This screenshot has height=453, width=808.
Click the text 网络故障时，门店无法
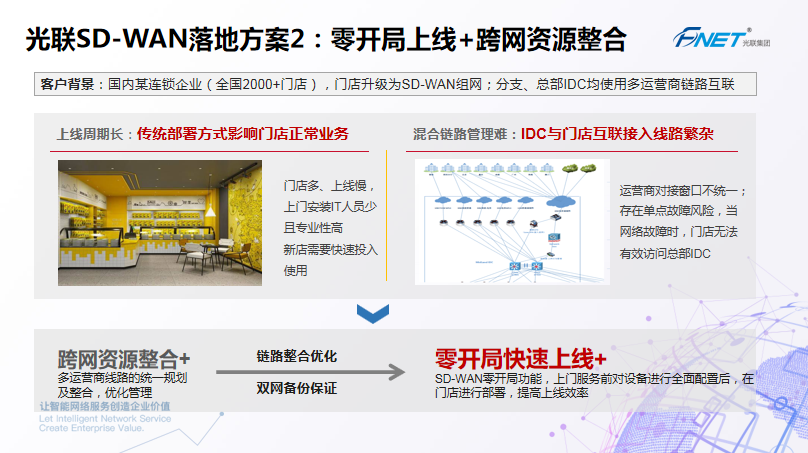tap(679, 232)
